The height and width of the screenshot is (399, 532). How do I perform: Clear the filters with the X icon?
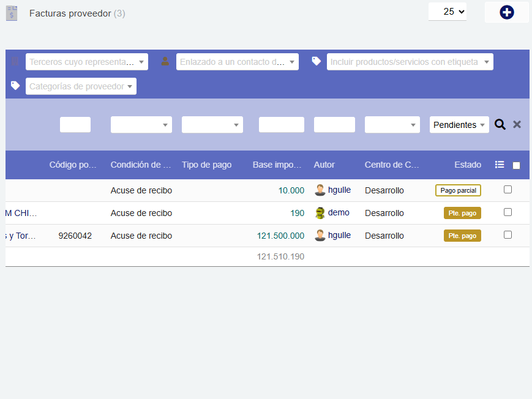pos(517,124)
